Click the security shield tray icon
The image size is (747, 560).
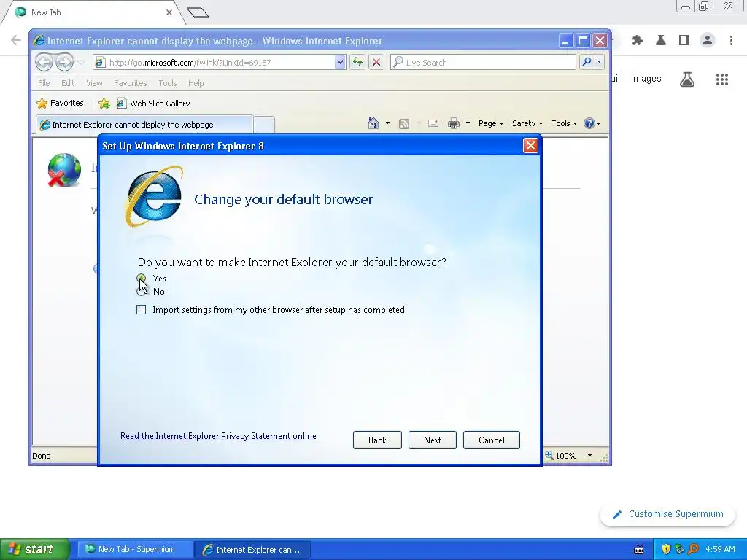[x=665, y=549]
